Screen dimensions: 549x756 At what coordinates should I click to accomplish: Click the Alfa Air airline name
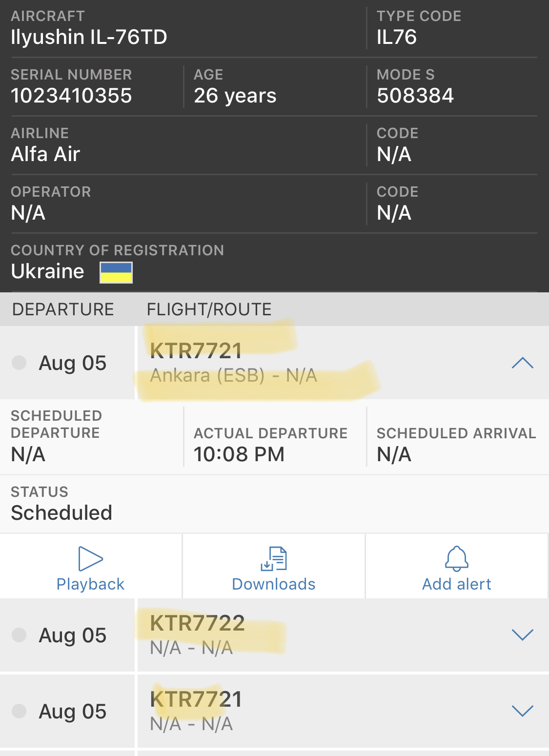point(45,154)
